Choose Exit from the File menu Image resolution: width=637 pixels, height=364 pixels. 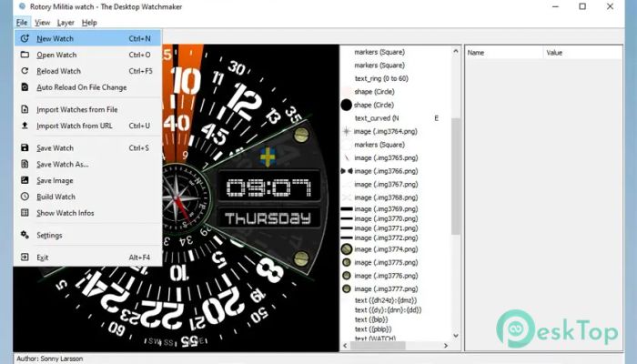tap(87, 258)
